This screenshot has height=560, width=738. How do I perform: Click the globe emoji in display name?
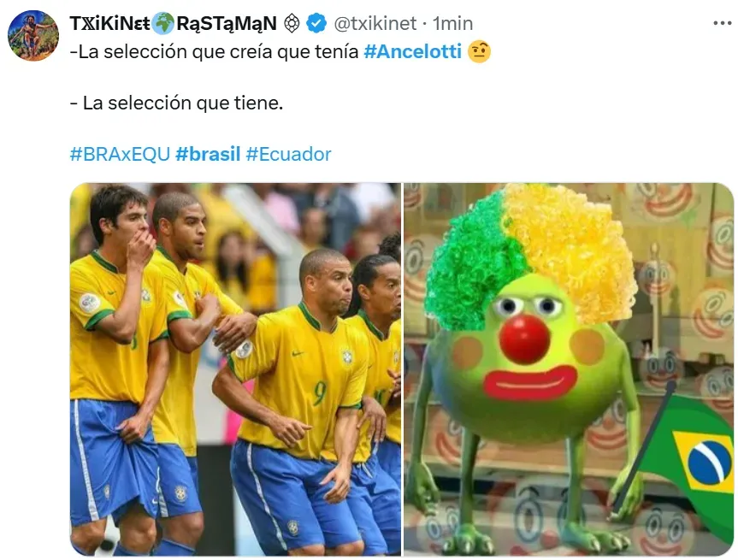(x=162, y=23)
